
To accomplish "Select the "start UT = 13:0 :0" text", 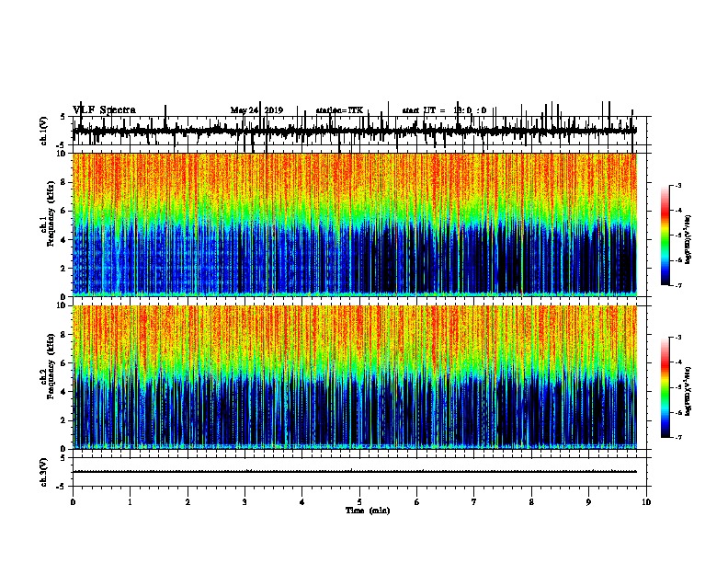I will (444, 110).
